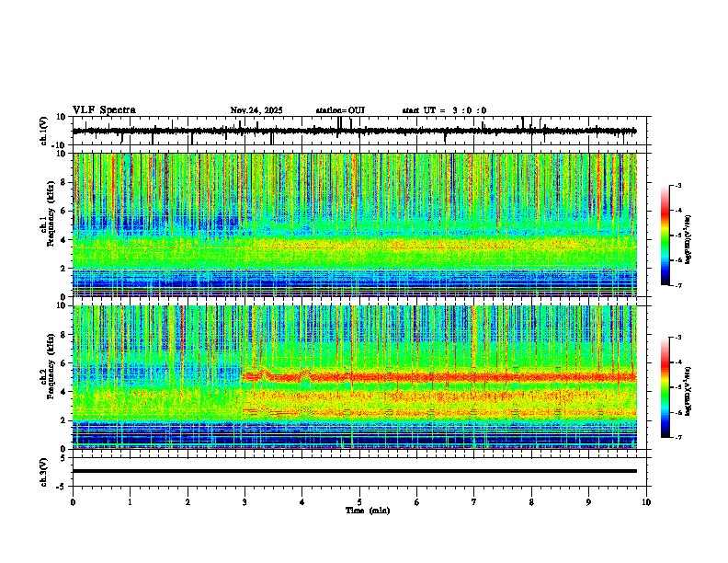
Task: Click the ch.1 "Frequency (kHz)" axis label
Action: (x=51, y=214)
